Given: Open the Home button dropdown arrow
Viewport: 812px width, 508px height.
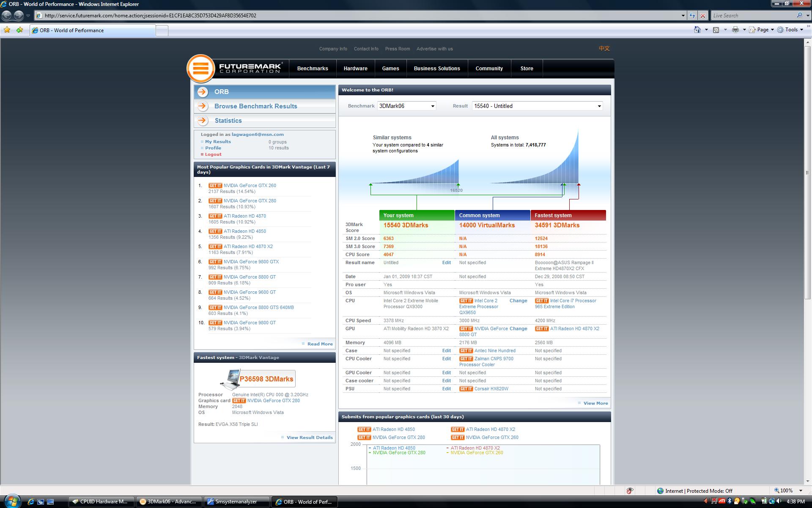Looking at the screenshot, I should [x=706, y=30].
